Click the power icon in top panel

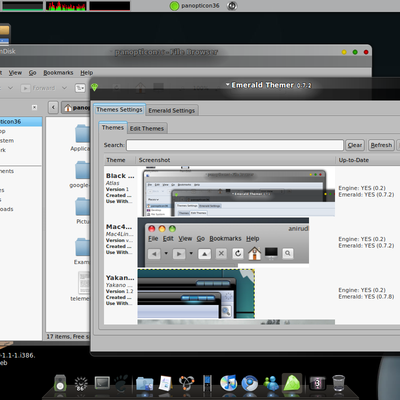(x=232, y=6)
